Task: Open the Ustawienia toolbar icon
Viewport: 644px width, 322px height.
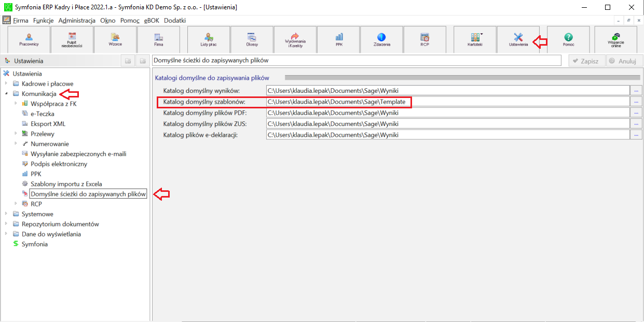Action: pos(518,39)
